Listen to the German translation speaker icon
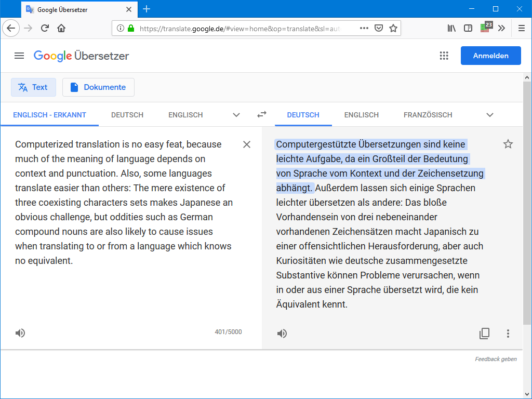The height and width of the screenshot is (399, 532). [x=282, y=334]
